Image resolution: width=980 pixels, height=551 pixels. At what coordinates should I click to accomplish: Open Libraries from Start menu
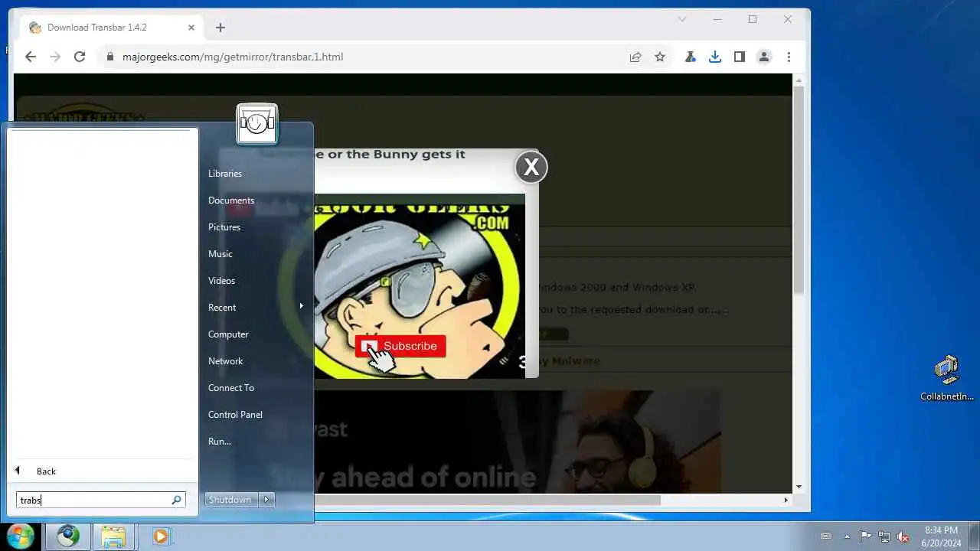tap(225, 174)
